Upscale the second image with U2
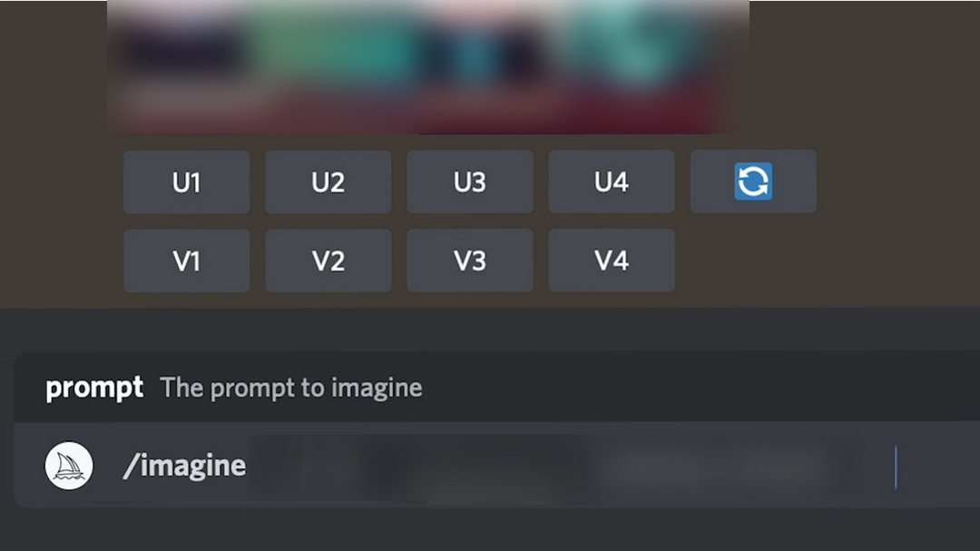The image size is (980, 551). pyautogui.click(x=328, y=182)
